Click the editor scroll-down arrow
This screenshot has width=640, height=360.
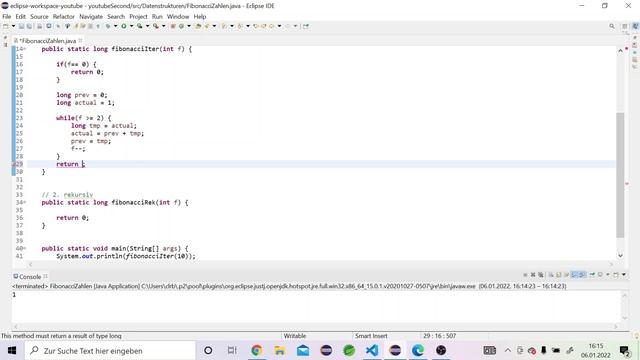(620, 256)
